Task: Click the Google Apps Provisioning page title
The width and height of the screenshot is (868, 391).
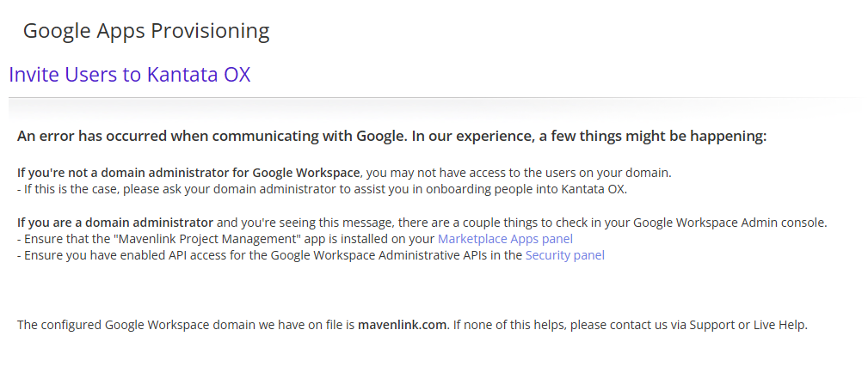Action: point(146,30)
